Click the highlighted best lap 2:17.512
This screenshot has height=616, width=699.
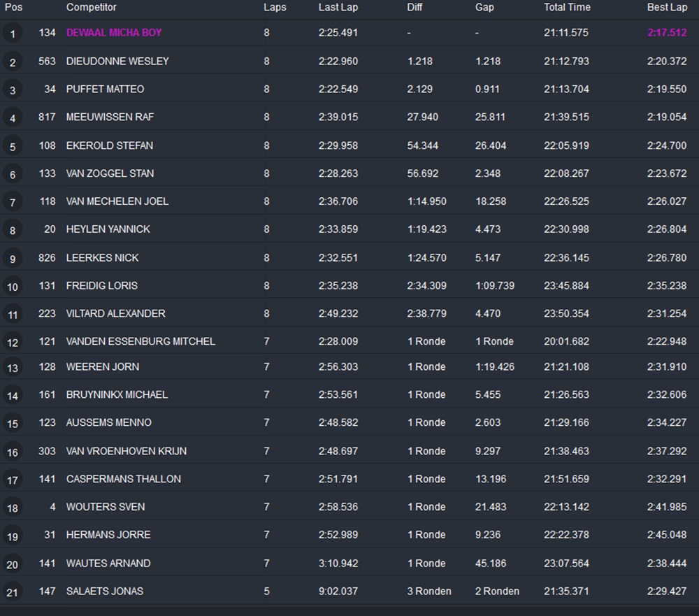pos(667,33)
